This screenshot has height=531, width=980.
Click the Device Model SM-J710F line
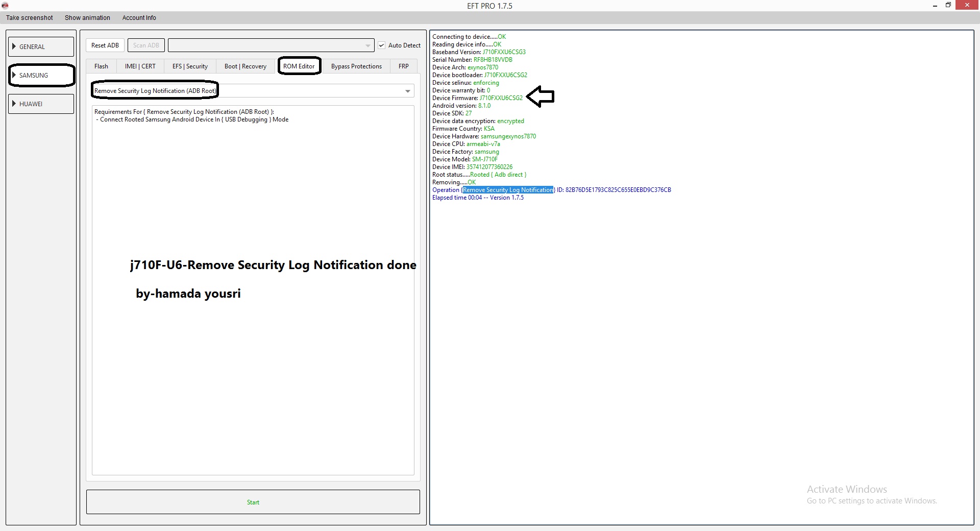click(x=465, y=159)
